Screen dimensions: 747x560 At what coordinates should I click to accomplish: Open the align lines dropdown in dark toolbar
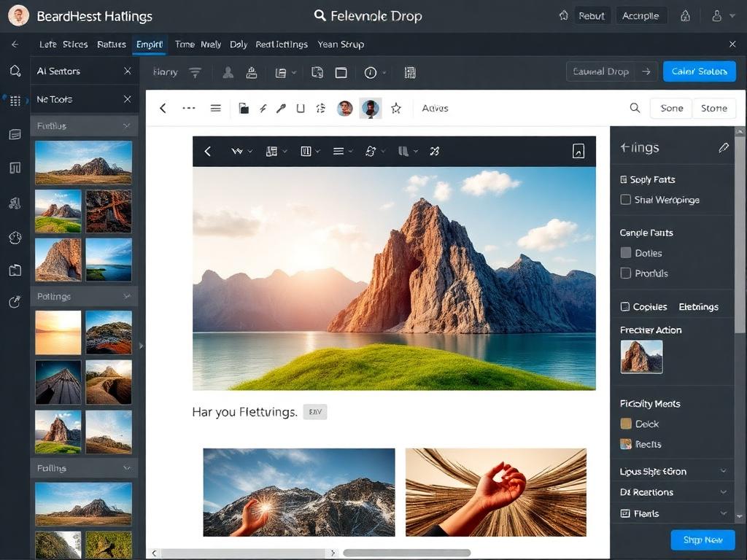tap(343, 152)
